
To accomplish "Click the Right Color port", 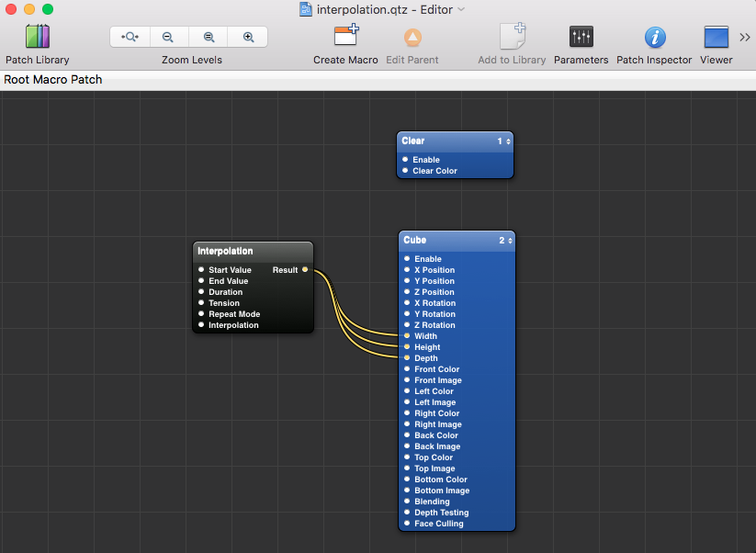I will 407,413.
